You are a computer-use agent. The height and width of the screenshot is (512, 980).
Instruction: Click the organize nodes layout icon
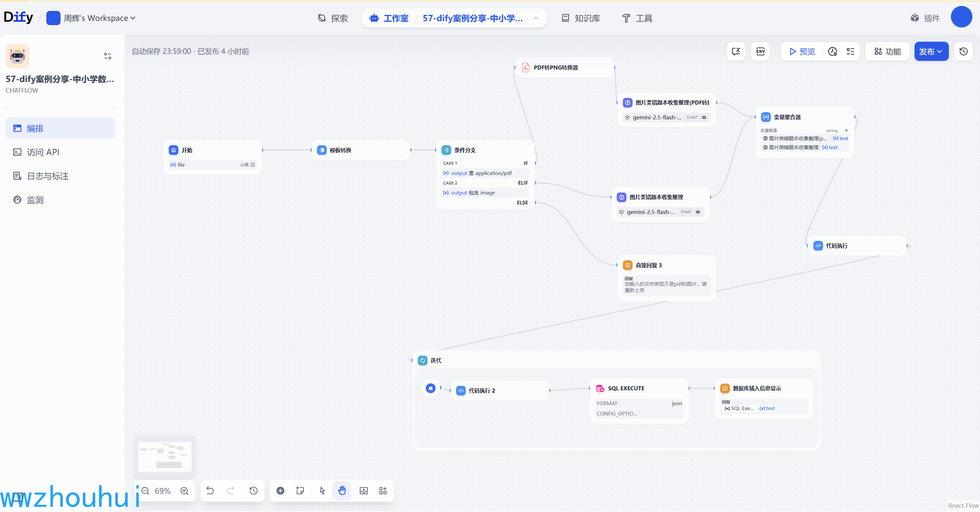(x=383, y=491)
